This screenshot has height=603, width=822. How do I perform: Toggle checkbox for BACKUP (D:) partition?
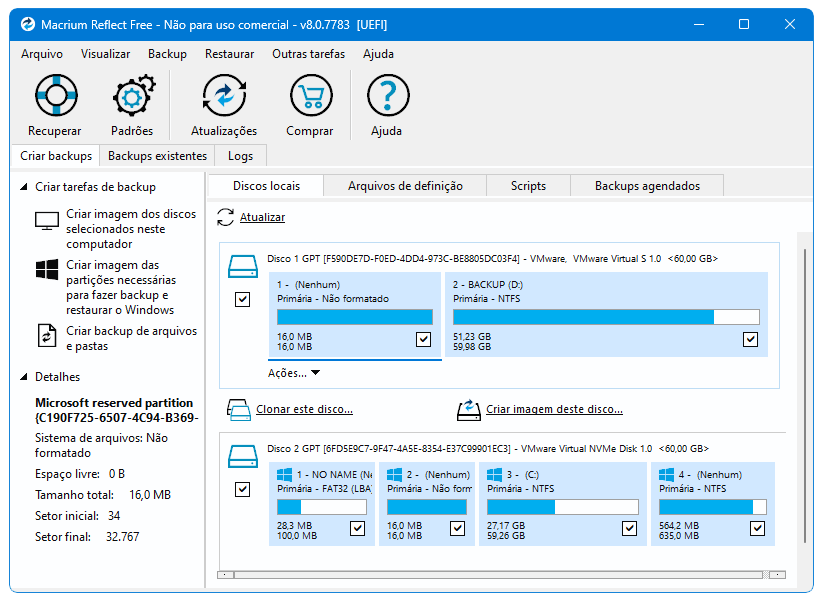(x=751, y=340)
